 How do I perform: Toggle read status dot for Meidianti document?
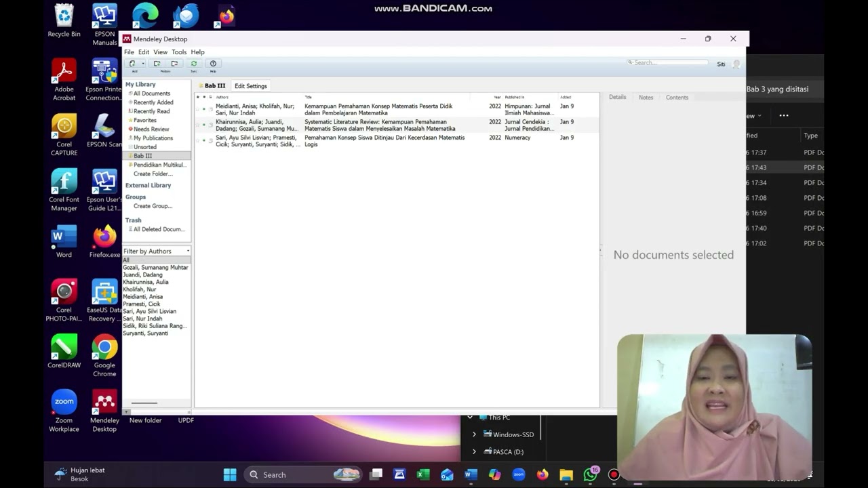tap(204, 108)
